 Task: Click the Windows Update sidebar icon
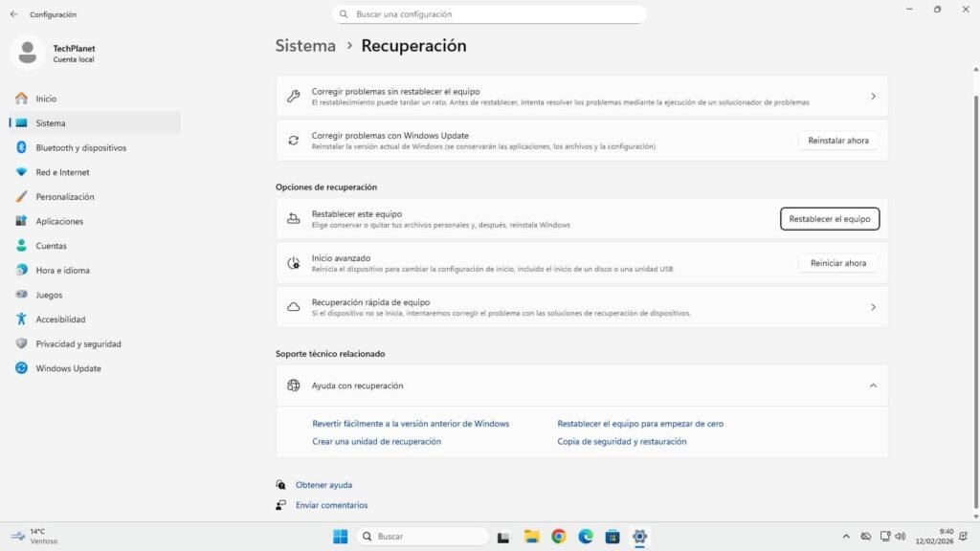21,368
